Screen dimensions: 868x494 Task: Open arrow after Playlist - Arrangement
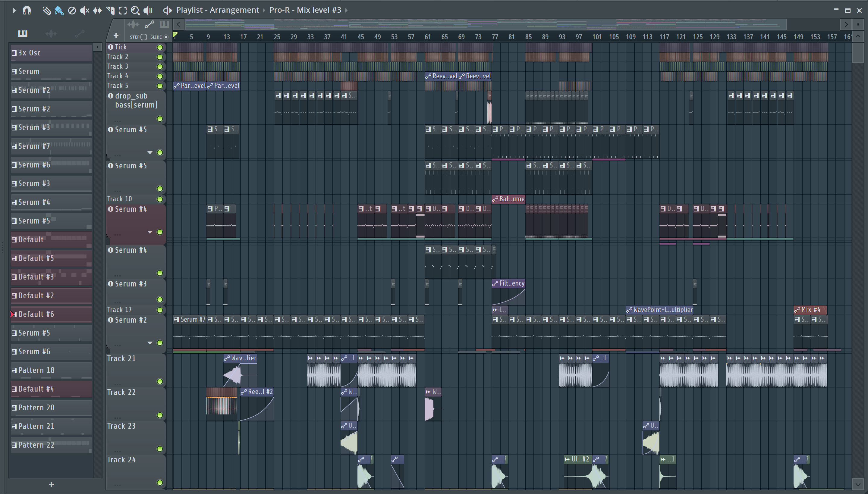click(264, 10)
